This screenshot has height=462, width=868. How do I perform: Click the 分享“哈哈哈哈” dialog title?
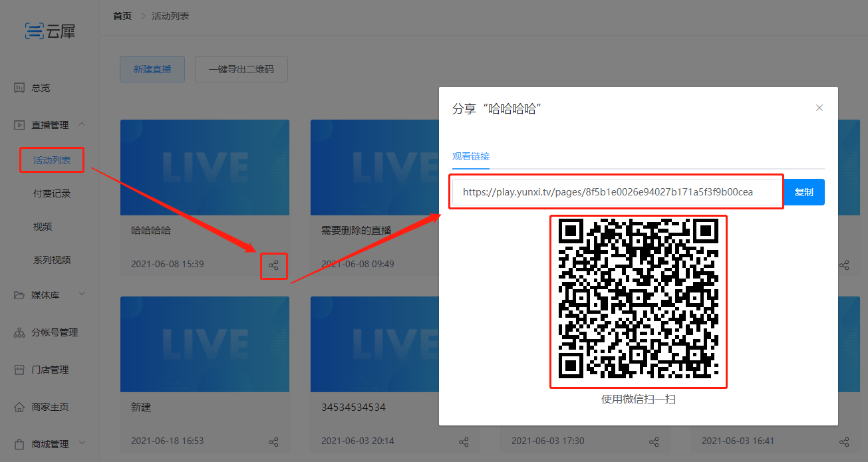click(x=496, y=108)
